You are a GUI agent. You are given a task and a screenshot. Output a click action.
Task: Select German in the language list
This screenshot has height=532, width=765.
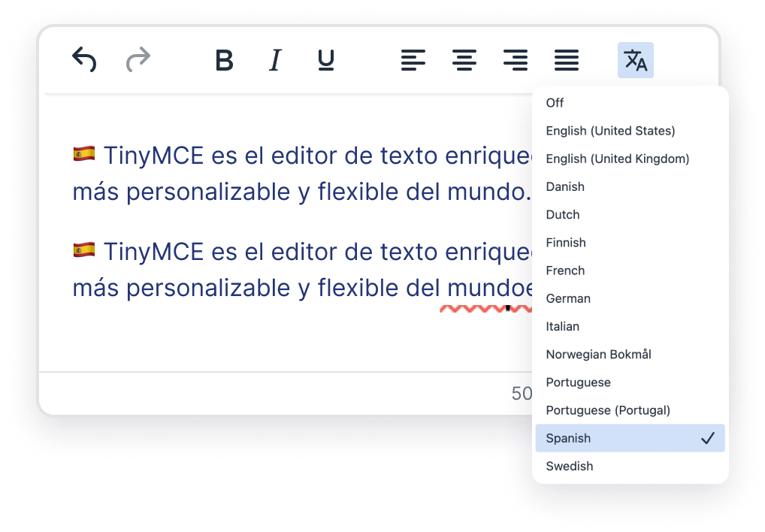[x=568, y=298]
